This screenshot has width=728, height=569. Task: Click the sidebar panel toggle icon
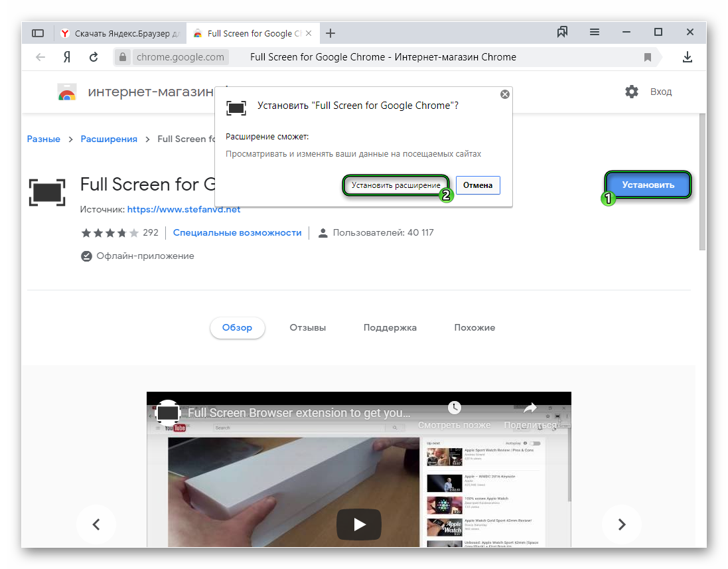[38, 33]
